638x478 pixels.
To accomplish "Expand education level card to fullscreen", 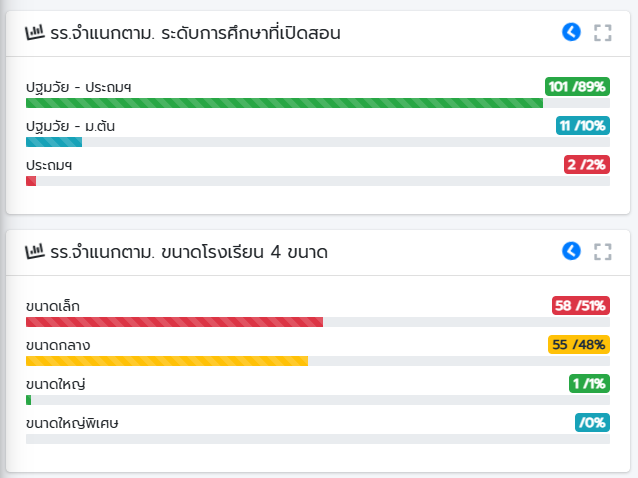I will click(603, 33).
